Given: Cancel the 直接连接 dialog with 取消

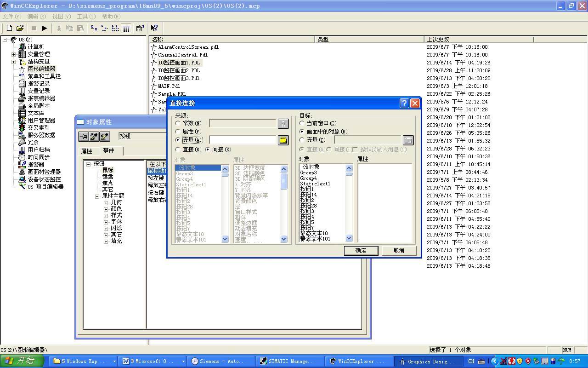Looking at the screenshot, I should [399, 251].
